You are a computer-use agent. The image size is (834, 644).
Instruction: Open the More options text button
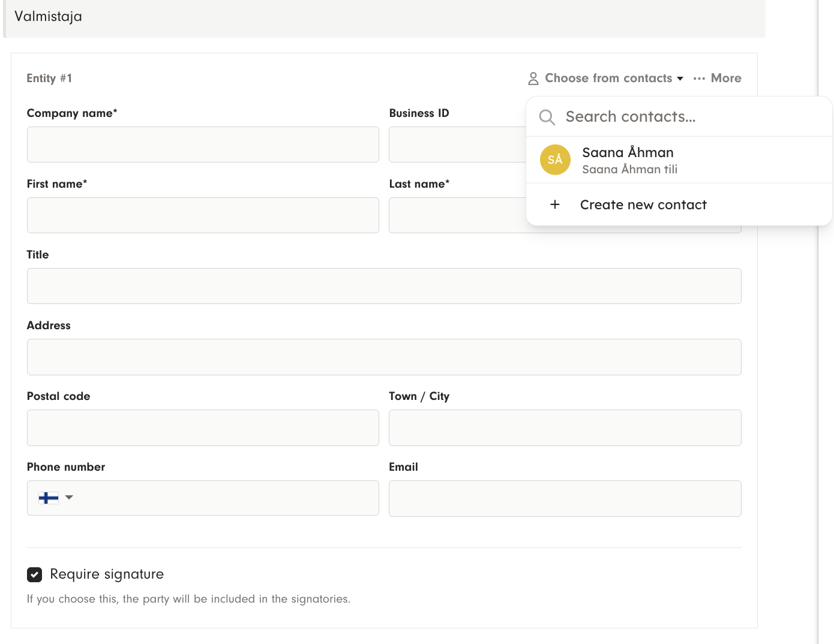[x=725, y=78]
